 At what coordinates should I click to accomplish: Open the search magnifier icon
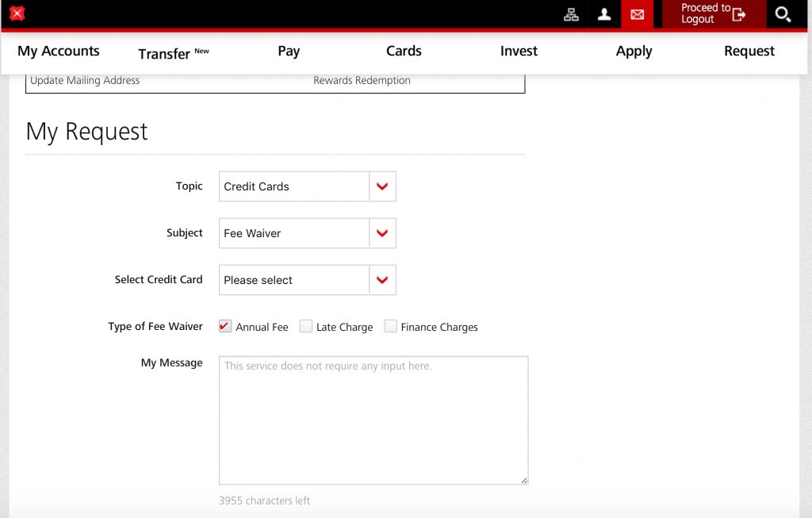click(x=783, y=14)
